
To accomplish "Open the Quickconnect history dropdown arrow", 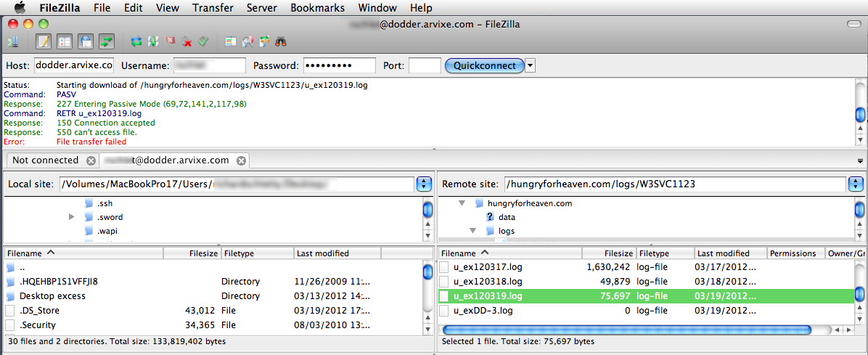I will (x=530, y=65).
